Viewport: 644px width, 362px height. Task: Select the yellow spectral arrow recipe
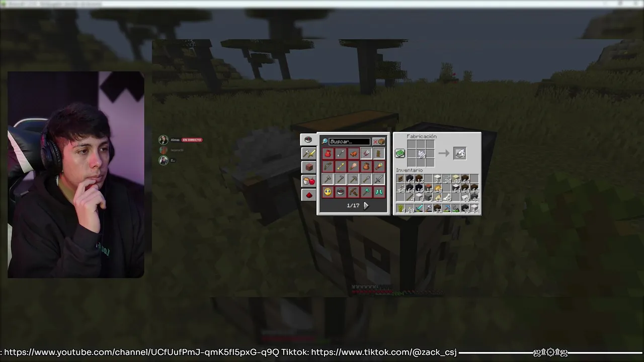(341, 166)
